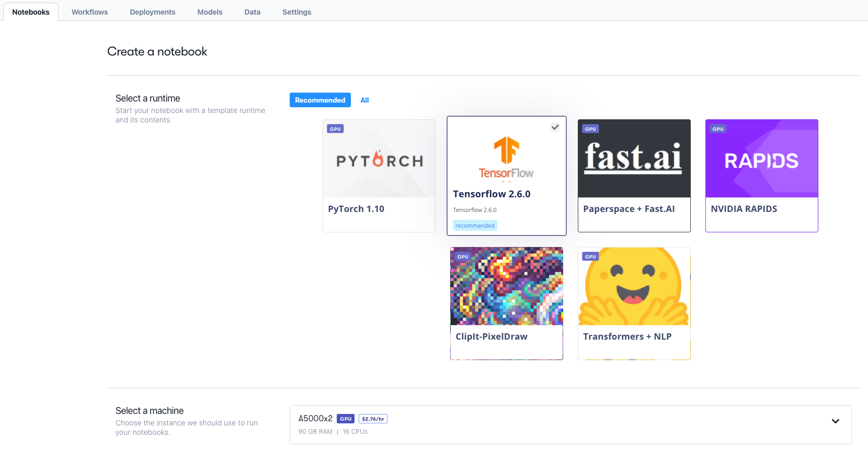Click the $2.76/hr price tag
Screen dimensions: 868x449
click(x=373, y=419)
